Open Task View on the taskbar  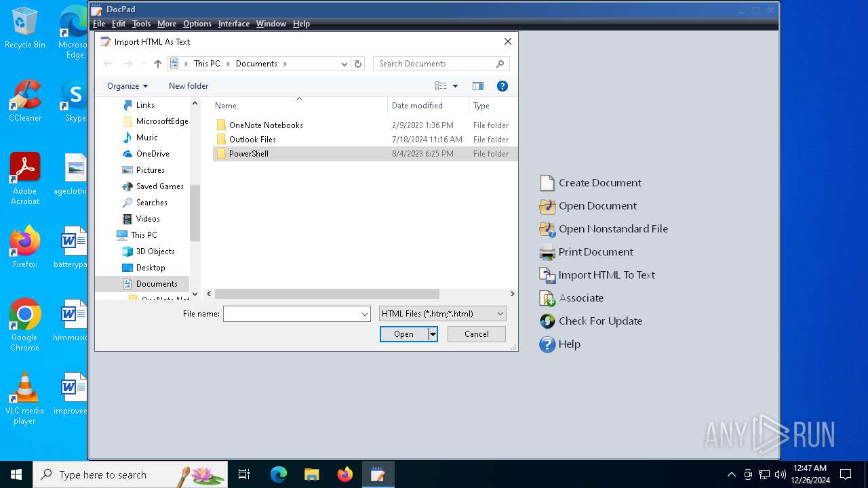(244, 474)
